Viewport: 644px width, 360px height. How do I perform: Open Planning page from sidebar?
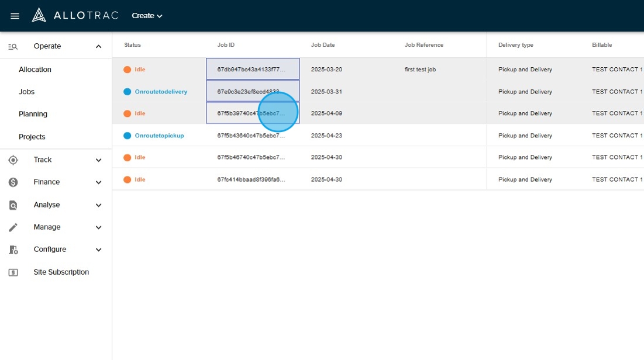pos(33,114)
